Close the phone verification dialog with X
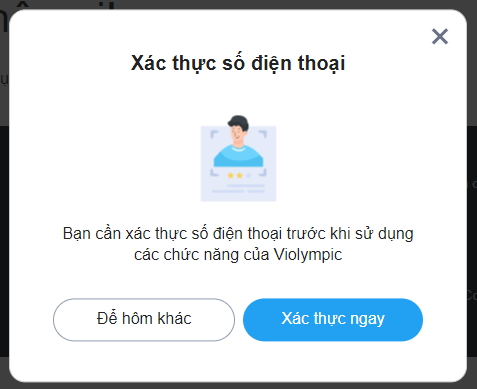 440,36
